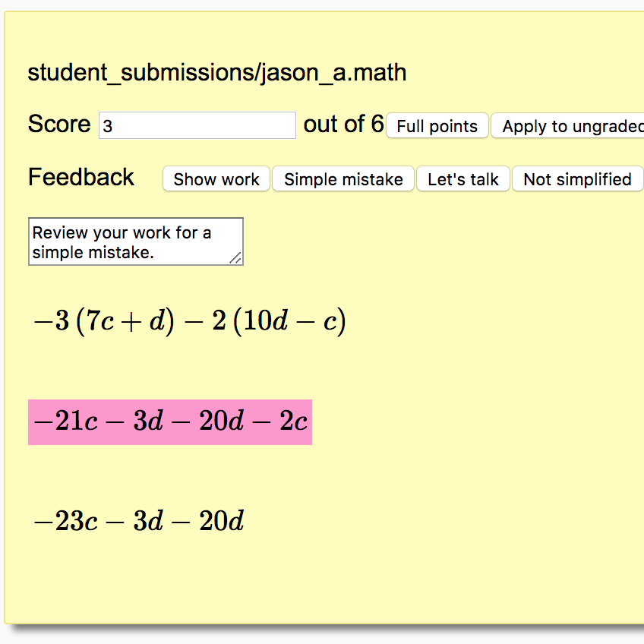
Task: Click the final line −23c − 3d − 20d
Action: point(139,521)
